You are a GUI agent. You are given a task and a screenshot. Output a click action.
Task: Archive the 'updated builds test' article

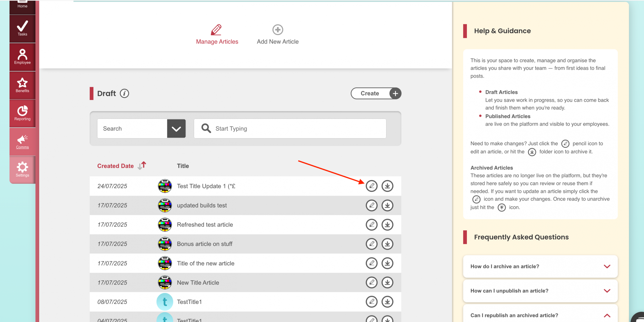387,205
